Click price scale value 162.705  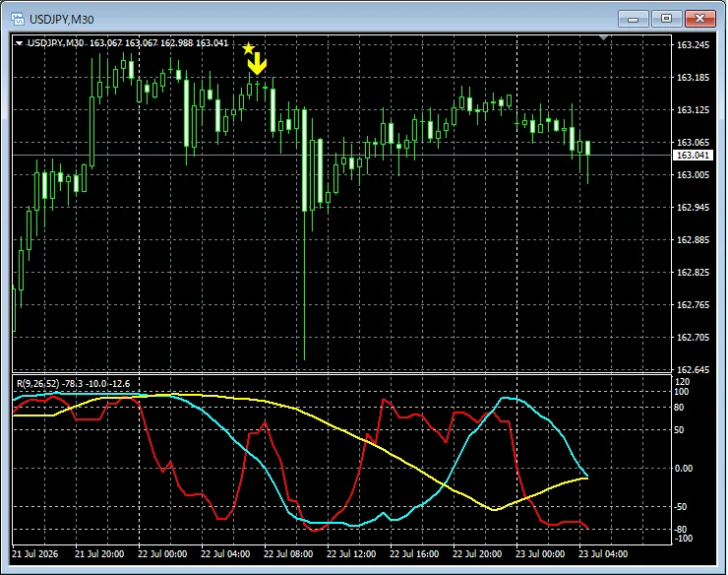tap(693, 338)
